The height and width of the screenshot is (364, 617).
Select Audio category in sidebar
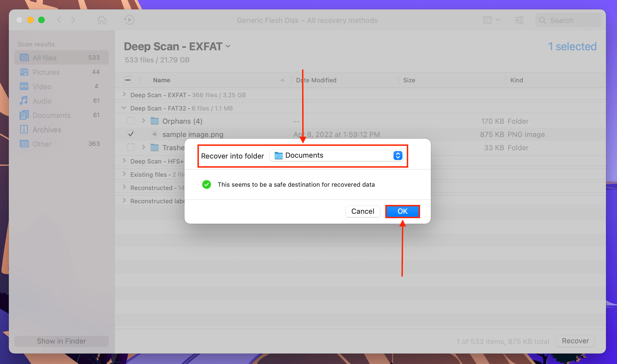[61, 101]
